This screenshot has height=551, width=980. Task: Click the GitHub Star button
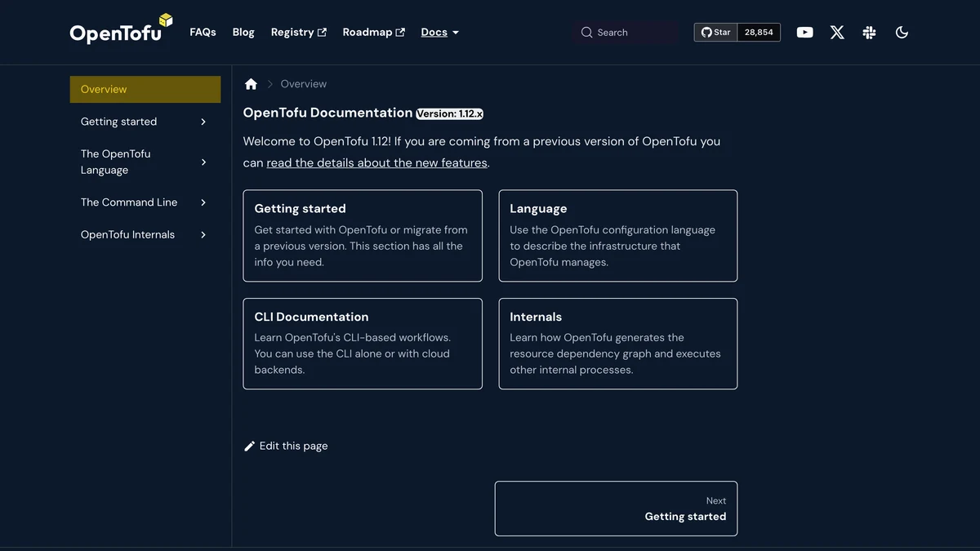(x=716, y=33)
